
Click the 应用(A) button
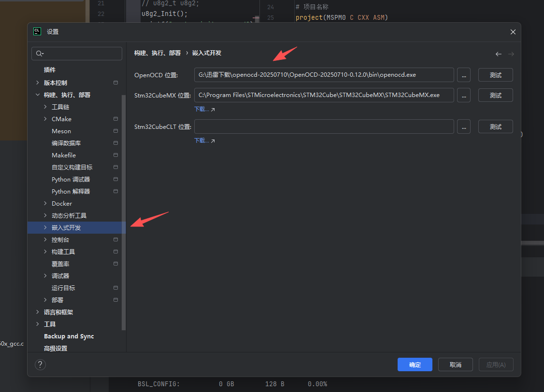pyautogui.click(x=496, y=364)
